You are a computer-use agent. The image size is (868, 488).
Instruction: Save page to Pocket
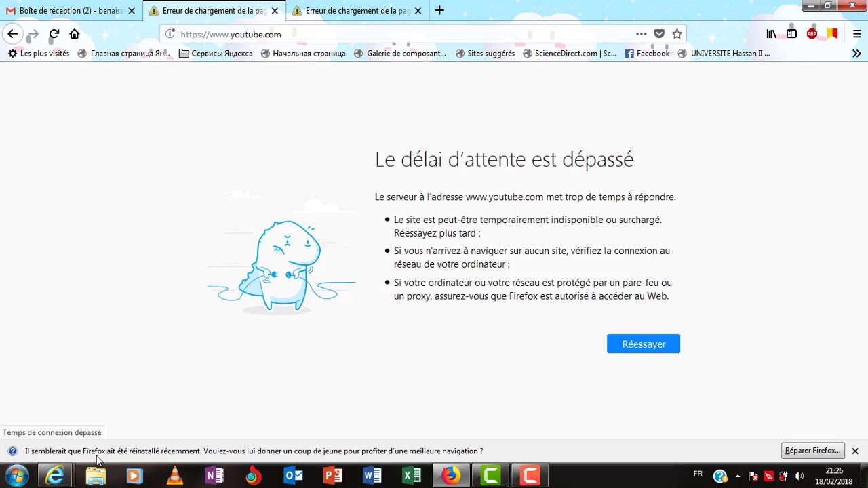pos(659,34)
